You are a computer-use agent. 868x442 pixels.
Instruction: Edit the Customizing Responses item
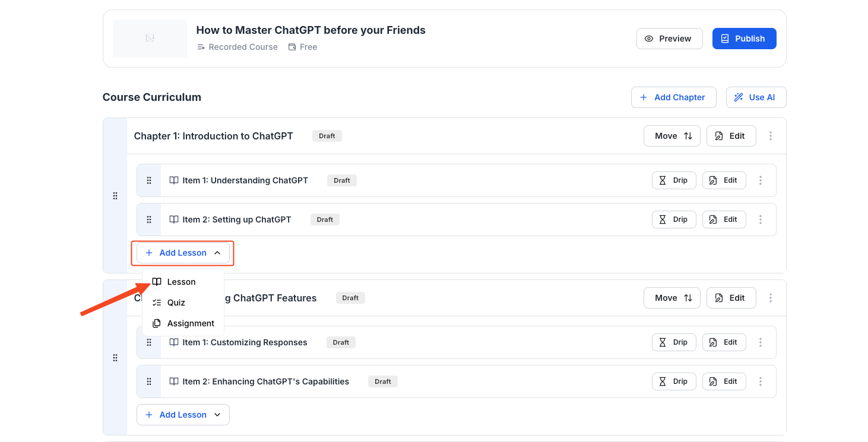(724, 342)
